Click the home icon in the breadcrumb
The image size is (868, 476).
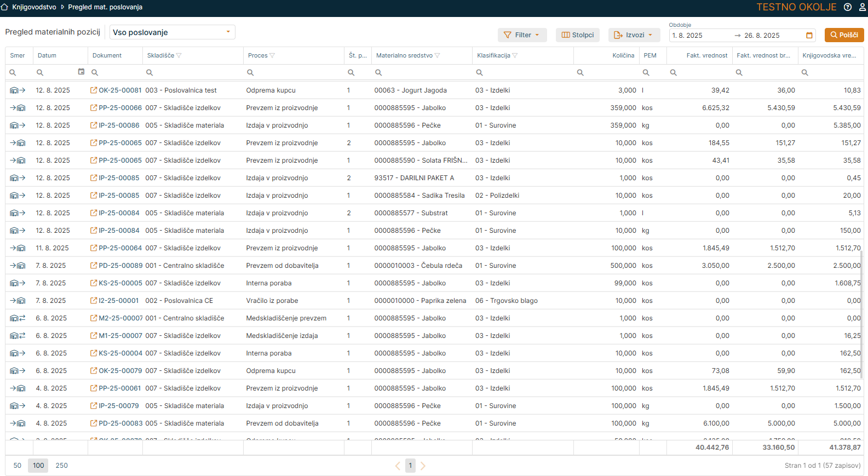5,7
